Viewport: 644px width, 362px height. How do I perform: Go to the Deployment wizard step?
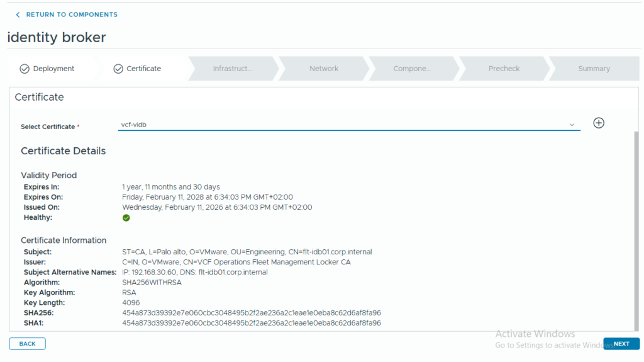coord(53,69)
